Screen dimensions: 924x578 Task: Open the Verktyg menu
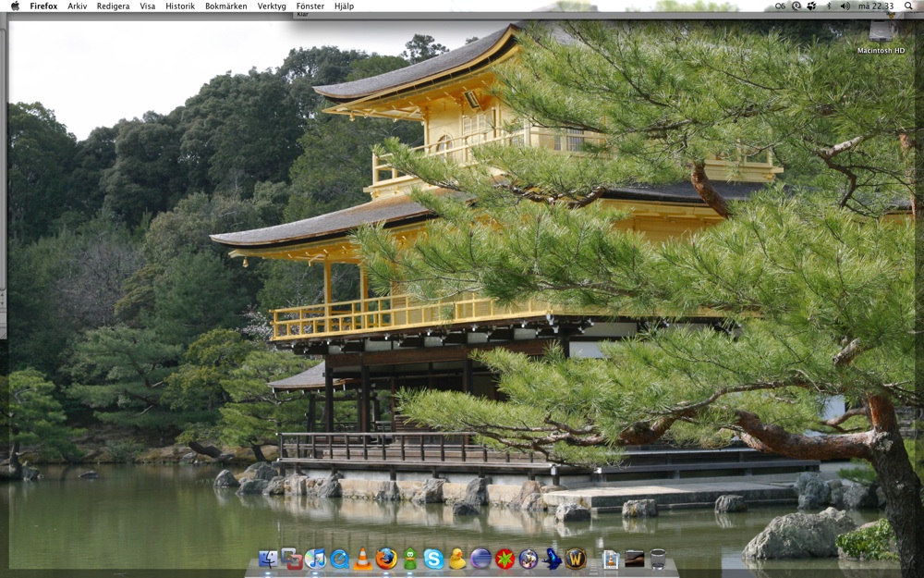coord(272,6)
